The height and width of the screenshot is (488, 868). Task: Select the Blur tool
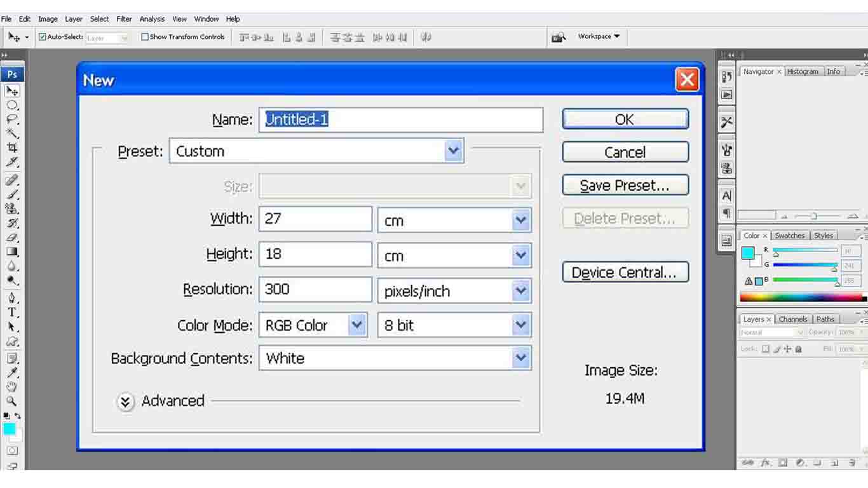pyautogui.click(x=12, y=266)
